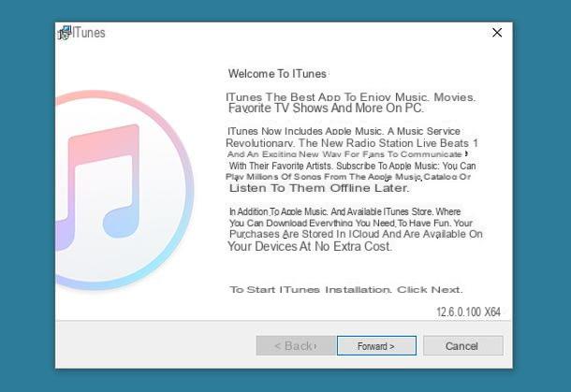Click the 'ITunes' window title text
This screenshot has height=392, width=571.
pyautogui.click(x=89, y=33)
